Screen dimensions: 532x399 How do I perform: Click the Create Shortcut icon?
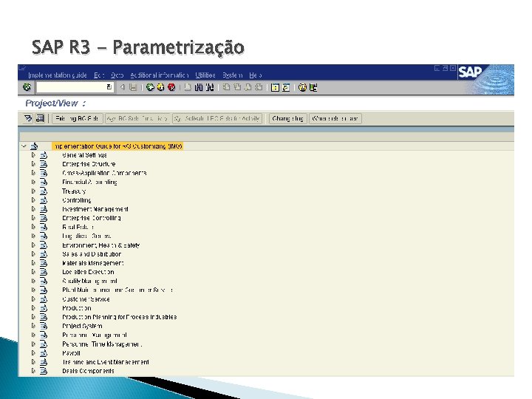(x=286, y=87)
